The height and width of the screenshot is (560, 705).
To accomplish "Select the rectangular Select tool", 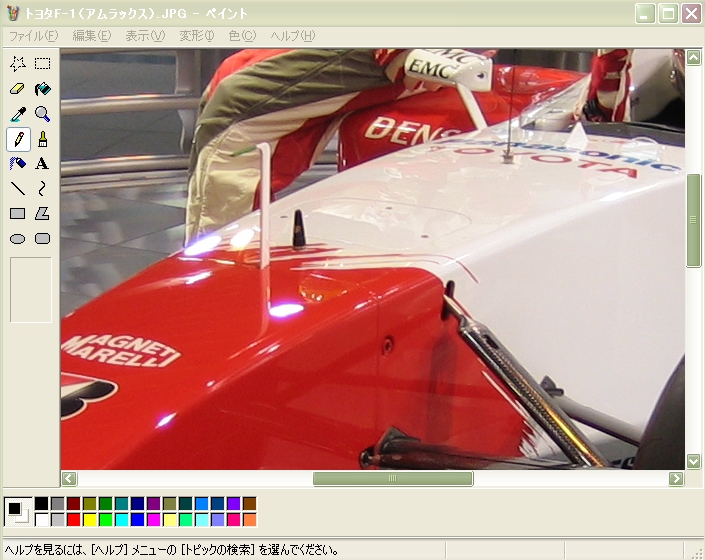I will click(x=42, y=63).
